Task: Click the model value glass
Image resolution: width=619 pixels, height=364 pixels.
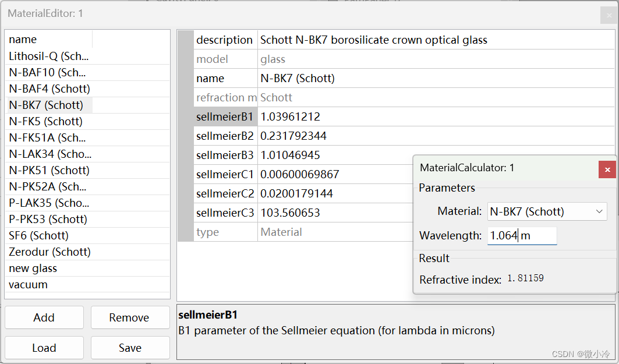Action: (x=273, y=59)
